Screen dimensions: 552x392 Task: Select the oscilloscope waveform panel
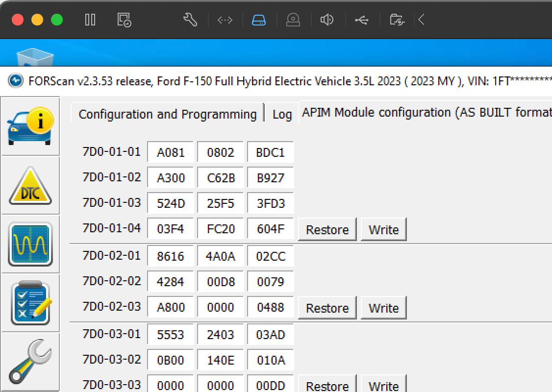[x=30, y=244]
